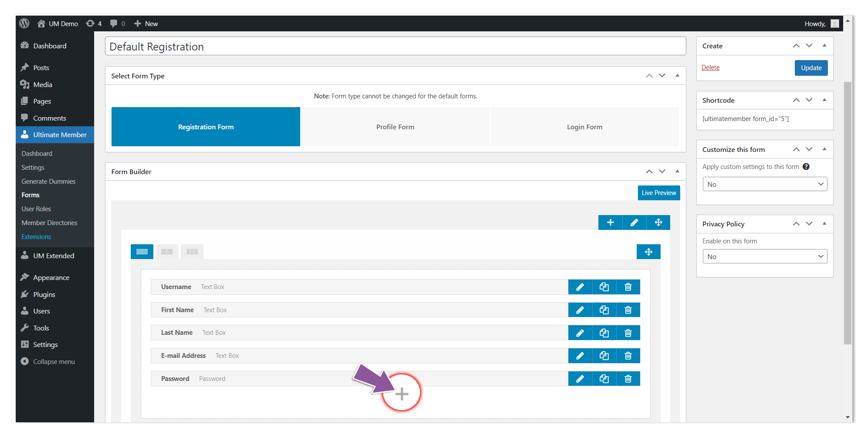Delete the Last Name field
Image resolution: width=868 pixels, height=438 pixels.
coord(628,333)
